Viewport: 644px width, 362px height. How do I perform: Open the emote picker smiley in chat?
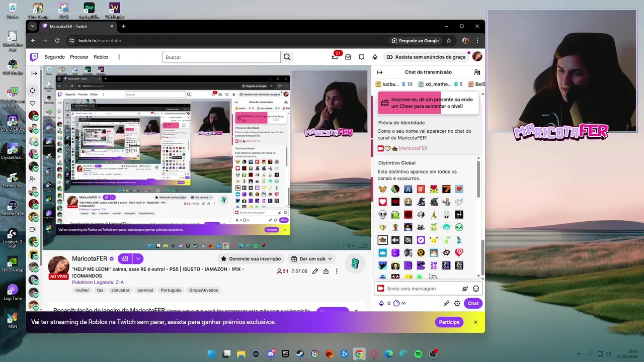(476, 289)
